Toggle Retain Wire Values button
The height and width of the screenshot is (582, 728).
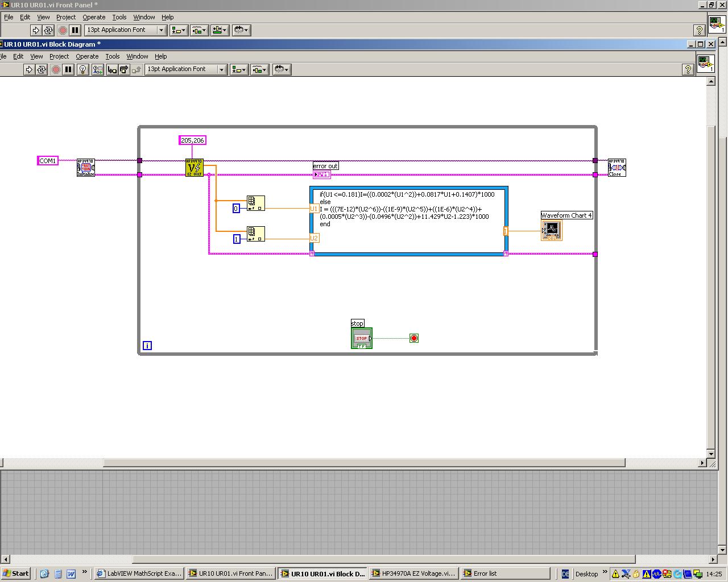(x=98, y=69)
